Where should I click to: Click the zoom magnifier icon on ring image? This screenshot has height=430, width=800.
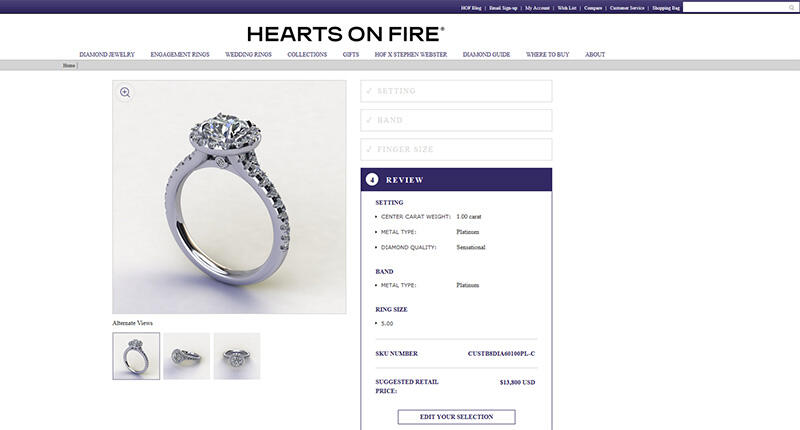point(125,92)
